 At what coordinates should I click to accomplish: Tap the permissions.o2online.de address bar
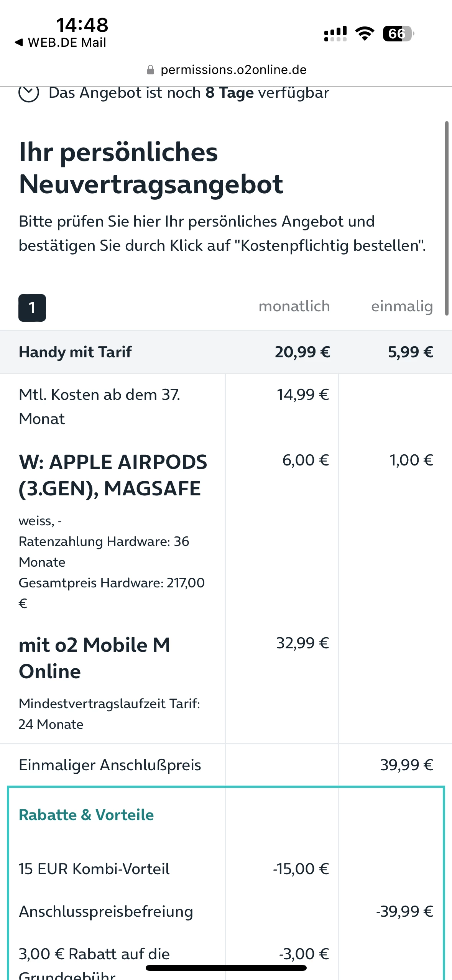click(x=233, y=70)
